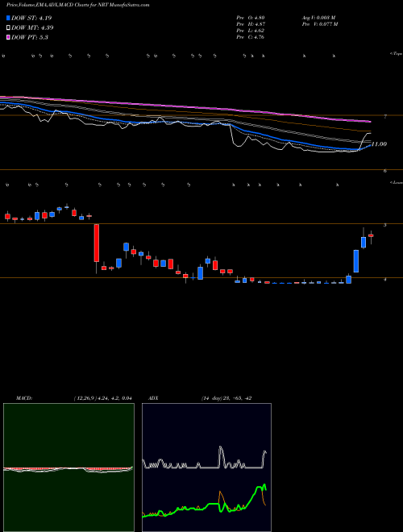Click the green ADX line peak
Screen dimensions: 403x532
[264, 486]
